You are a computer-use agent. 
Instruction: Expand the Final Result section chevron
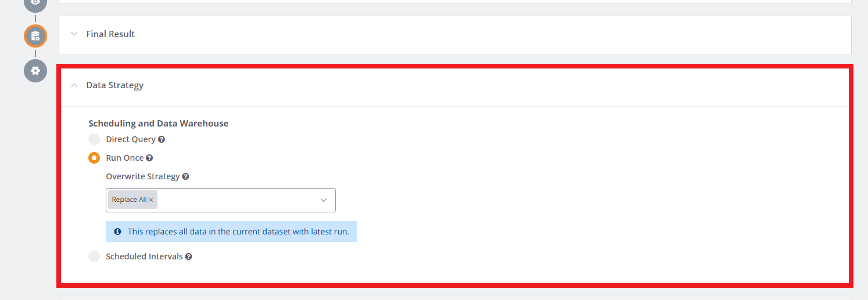[74, 34]
